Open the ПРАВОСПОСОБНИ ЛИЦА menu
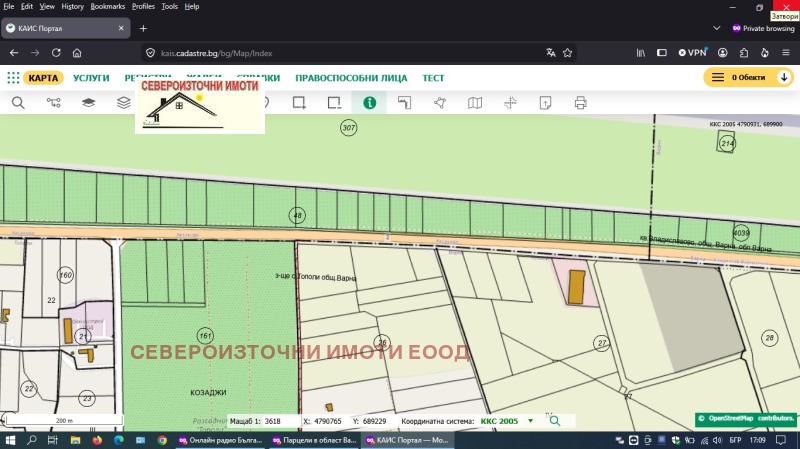The height and width of the screenshot is (449, 800). click(351, 78)
